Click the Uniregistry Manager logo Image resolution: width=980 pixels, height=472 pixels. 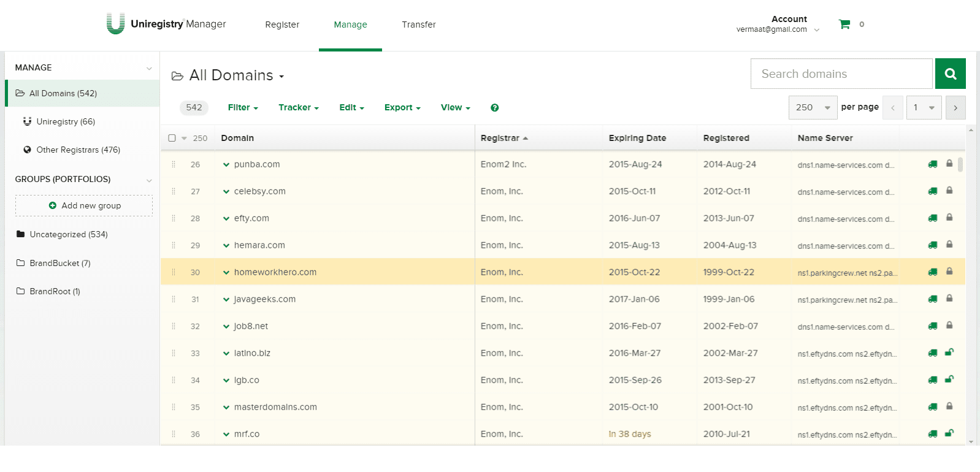pyautogui.click(x=166, y=24)
